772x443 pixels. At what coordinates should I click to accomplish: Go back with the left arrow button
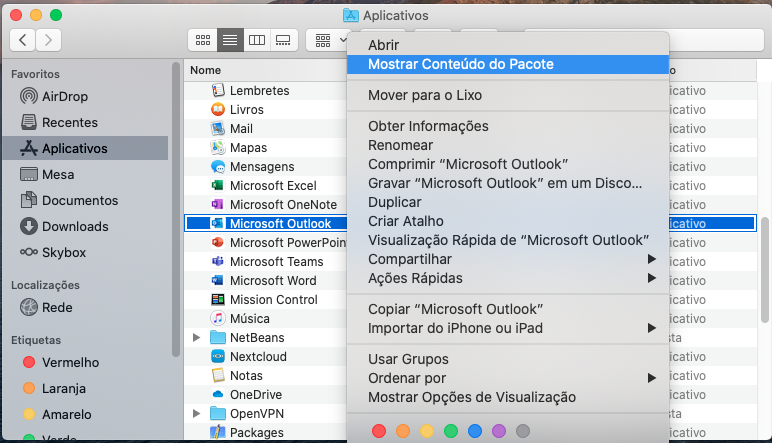point(23,40)
